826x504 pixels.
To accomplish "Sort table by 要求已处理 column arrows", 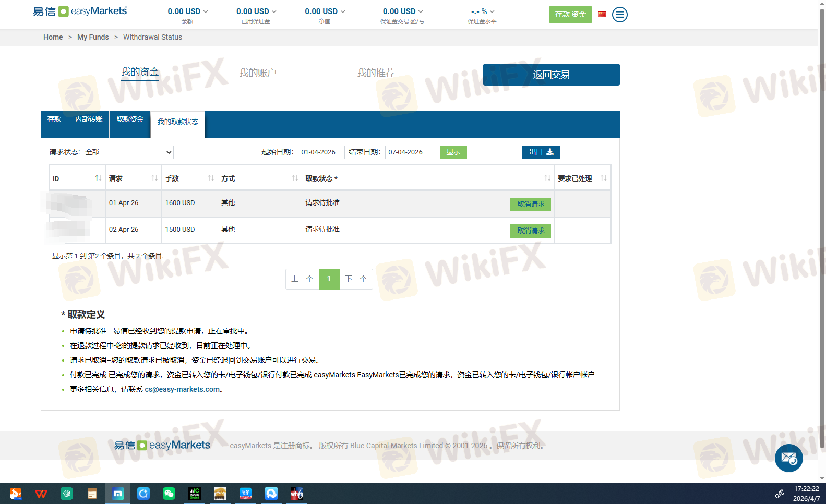I will (604, 178).
